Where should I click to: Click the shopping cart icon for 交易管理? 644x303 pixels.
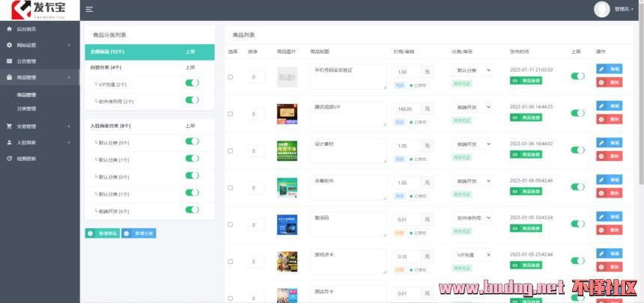9,126
